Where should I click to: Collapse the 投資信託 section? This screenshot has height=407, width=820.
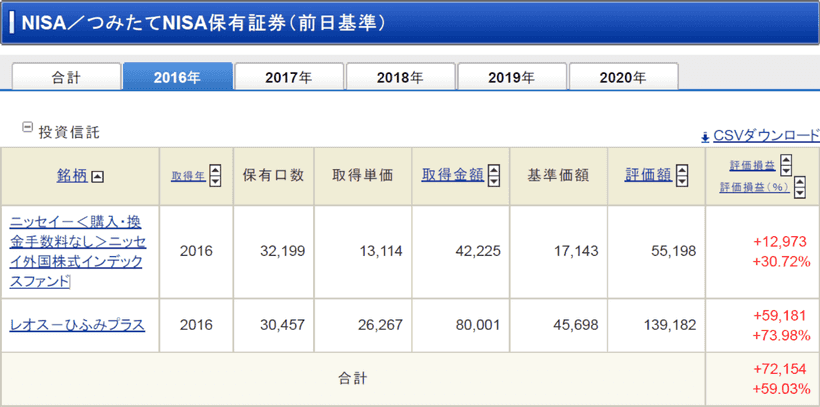pyautogui.click(x=27, y=128)
